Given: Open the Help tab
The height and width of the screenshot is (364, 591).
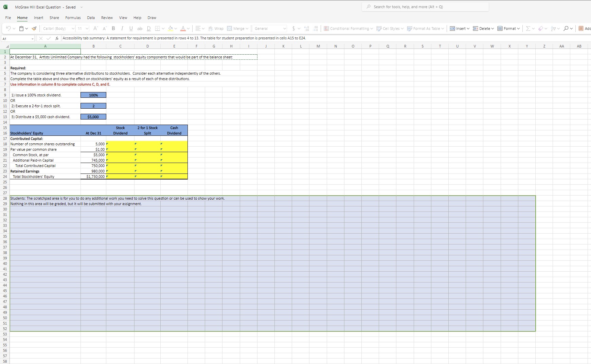Looking at the screenshot, I should [x=137, y=18].
